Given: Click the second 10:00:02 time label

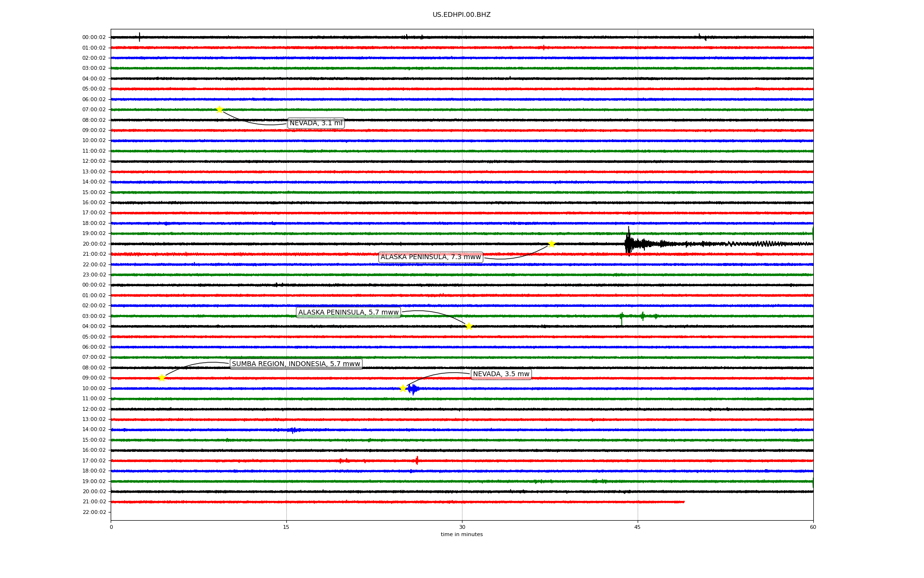Looking at the screenshot, I should pos(94,388).
